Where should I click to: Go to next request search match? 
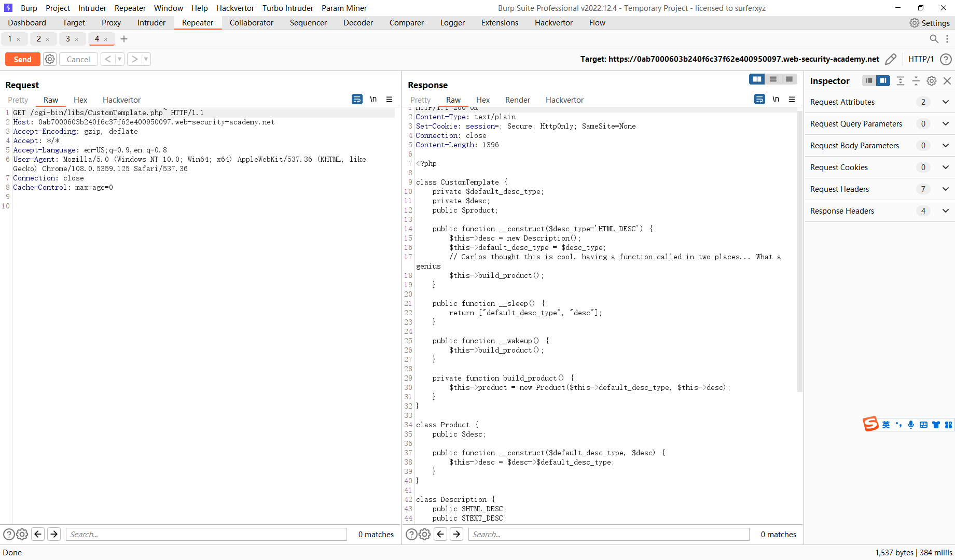[x=54, y=534]
